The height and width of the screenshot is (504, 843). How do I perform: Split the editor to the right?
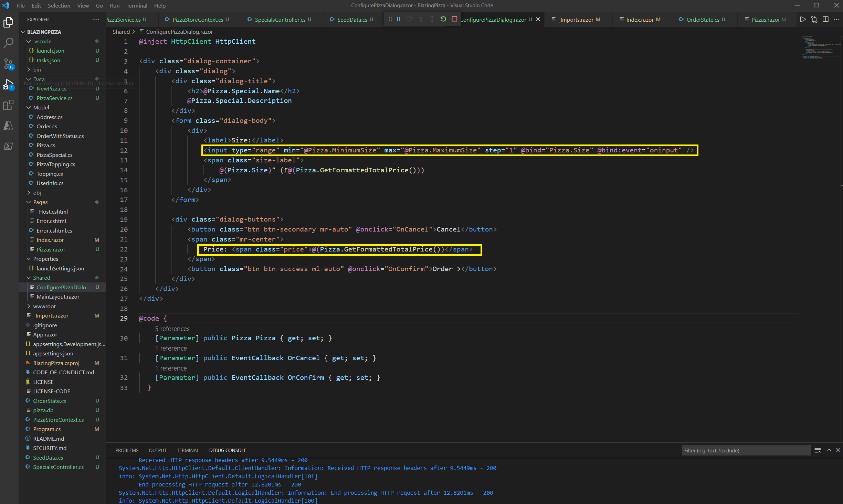pyautogui.click(x=825, y=19)
